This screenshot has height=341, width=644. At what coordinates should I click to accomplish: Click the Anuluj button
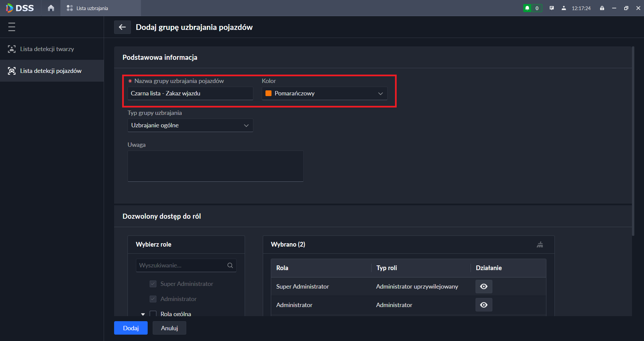tap(169, 328)
